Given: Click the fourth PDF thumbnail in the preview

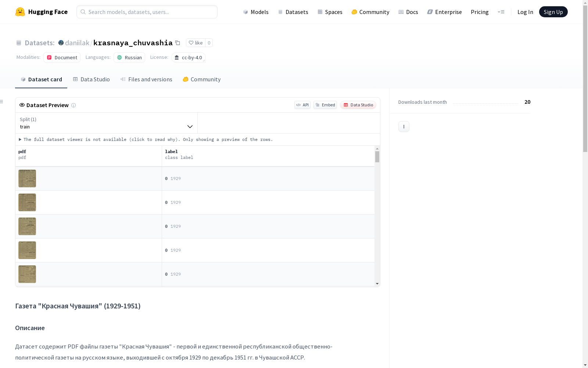Looking at the screenshot, I should click(27, 250).
